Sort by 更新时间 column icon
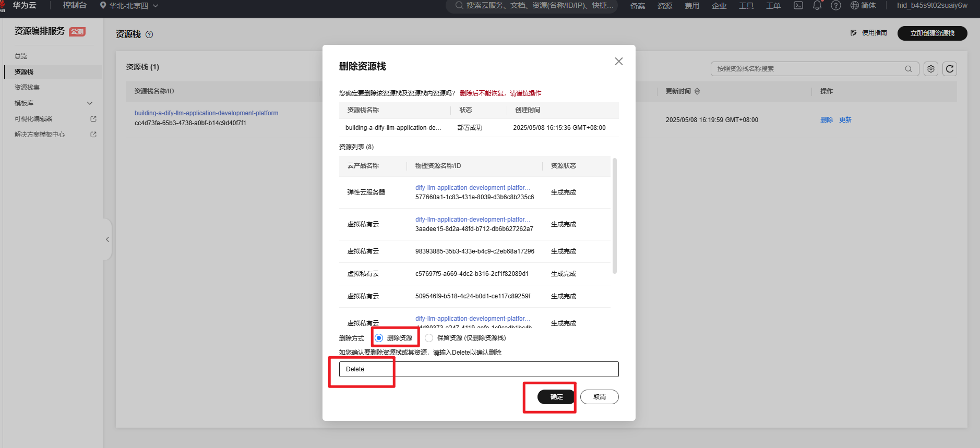The width and height of the screenshot is (980, 448). tap(697, 91)
